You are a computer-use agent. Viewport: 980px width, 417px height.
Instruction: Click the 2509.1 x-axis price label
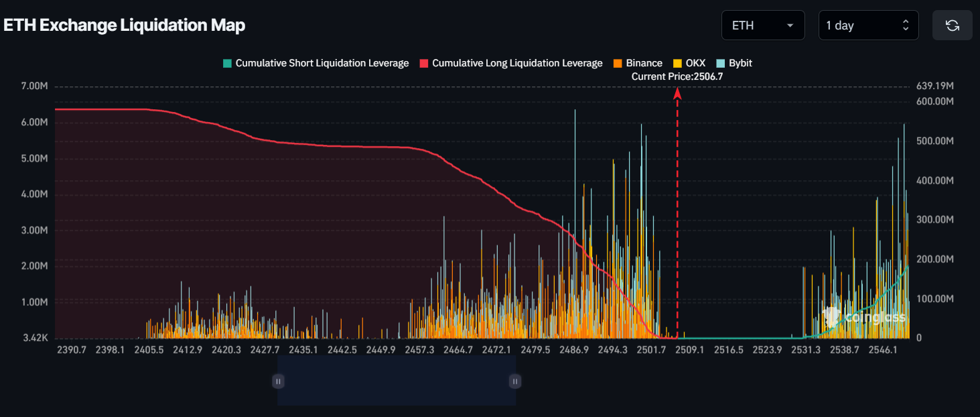pyautogui.click(x=689, y=350)
